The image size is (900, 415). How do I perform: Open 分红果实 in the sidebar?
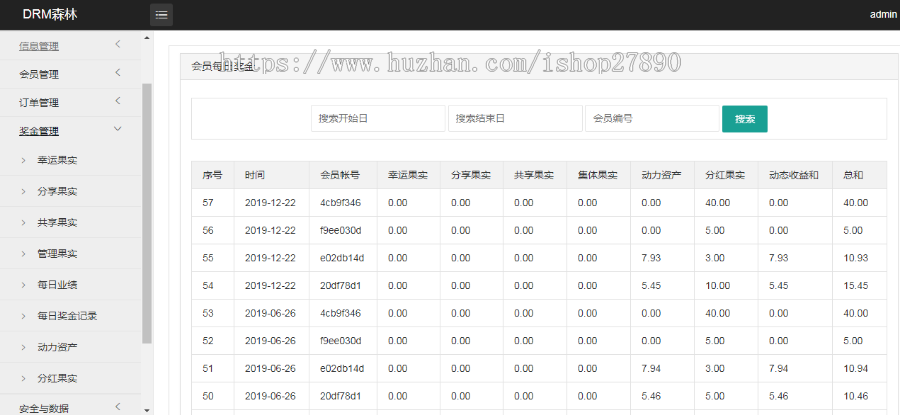tap(57, 379)
